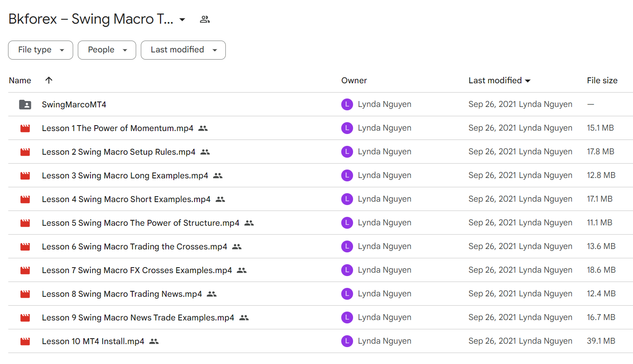The width and height of the screenshot is (633, 364).
Task: Click shared icon next to Lesson 2 file
Action: [205, 152]
